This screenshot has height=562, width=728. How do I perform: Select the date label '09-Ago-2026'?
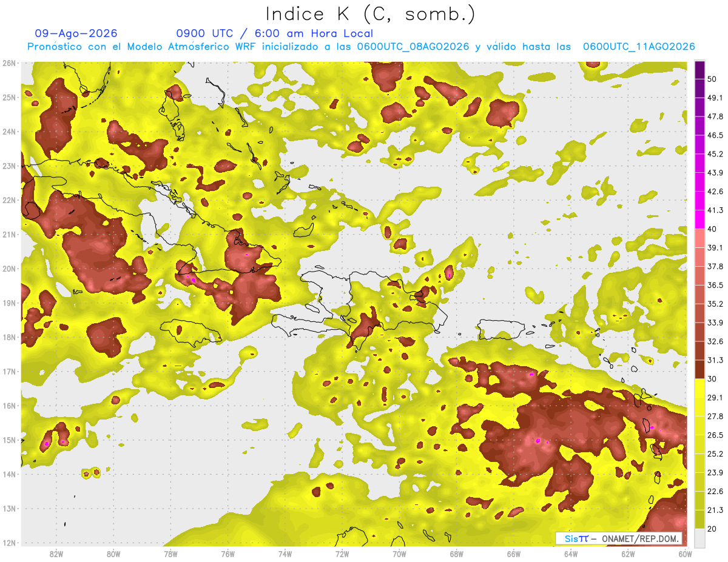point(76,33)
